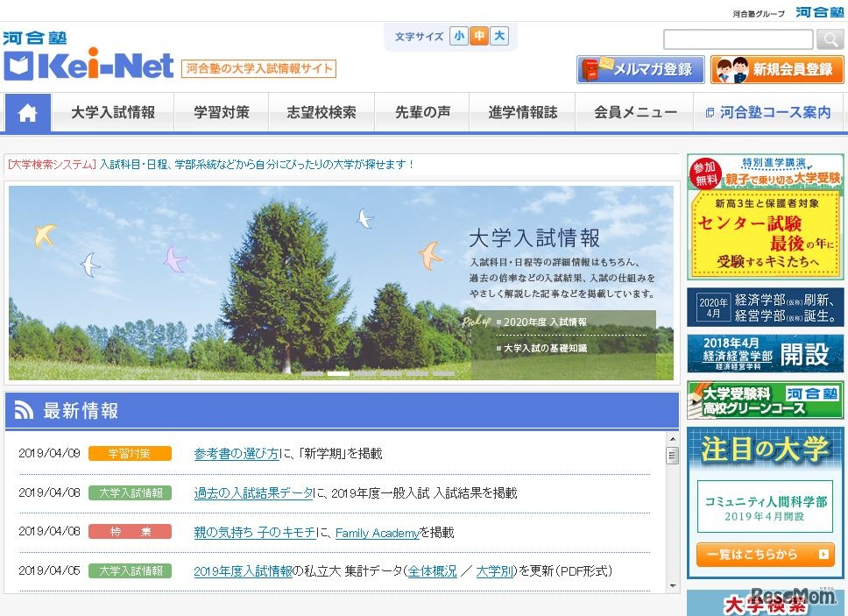The width and height of the screenshot is (848, 616).
Task: Click the external link icon beside 河合塾コース案内
Action: click(x=711, y=112)
